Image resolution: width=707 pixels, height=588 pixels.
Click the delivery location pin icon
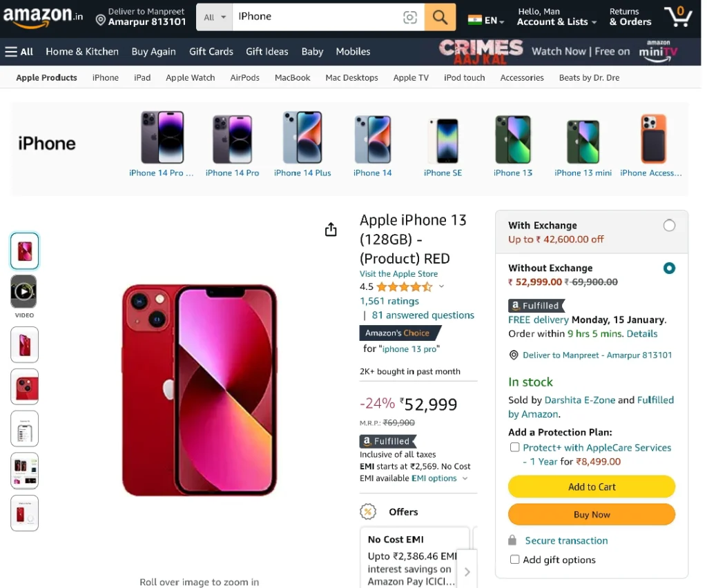coord(101,20)
